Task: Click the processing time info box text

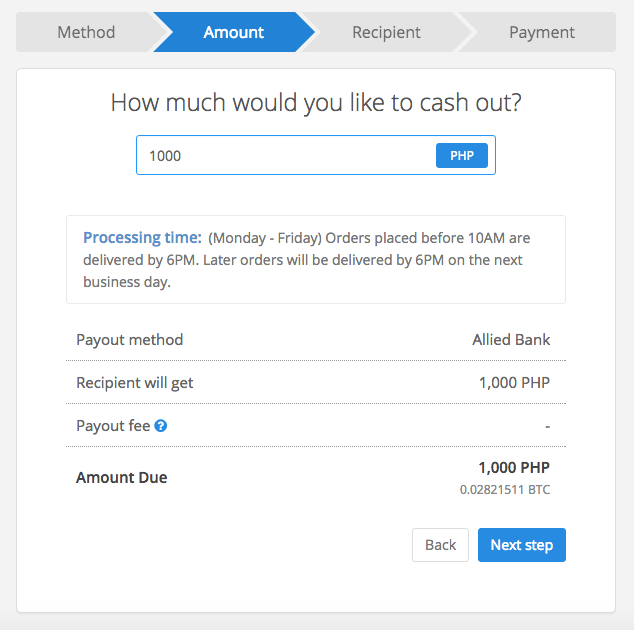Action: click(307, 260)
